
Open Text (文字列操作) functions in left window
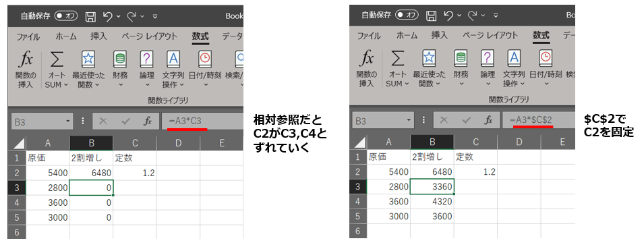[x=173, y=59]
